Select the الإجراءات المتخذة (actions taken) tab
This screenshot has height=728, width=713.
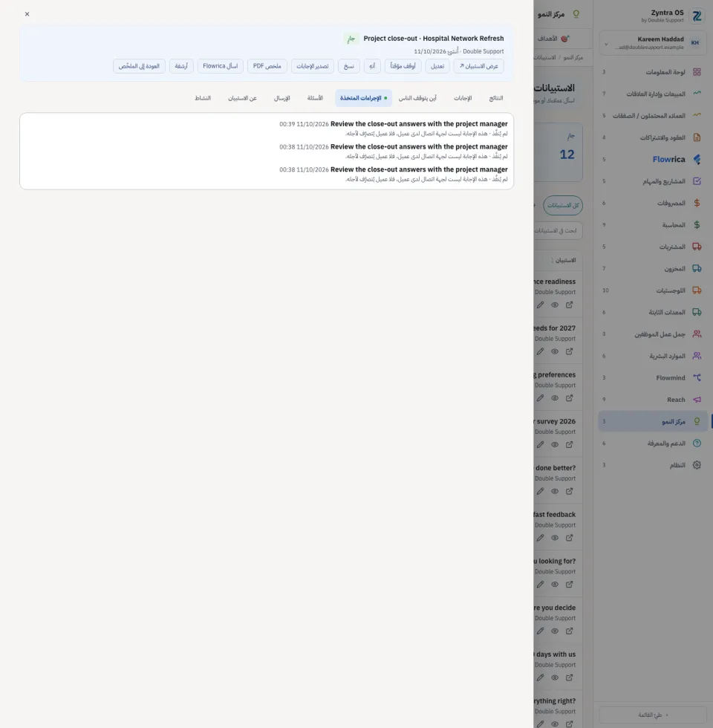[363, 98]
